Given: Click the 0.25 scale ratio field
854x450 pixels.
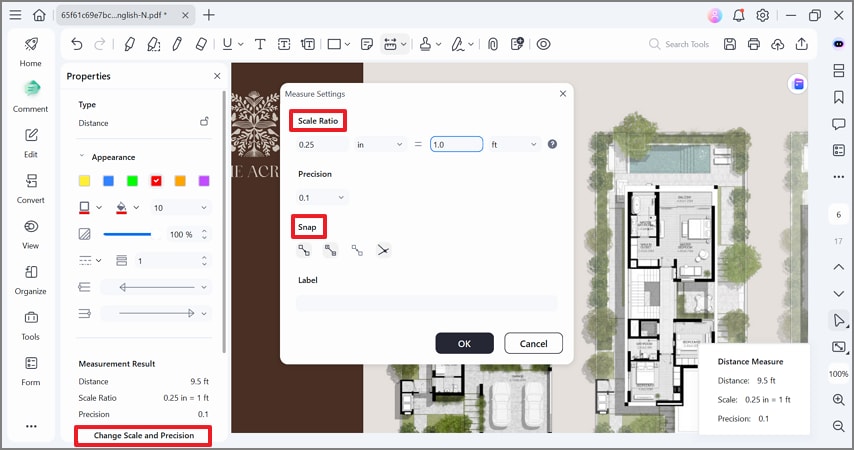Looking at the screenshot, I should (x=322, y=144).
